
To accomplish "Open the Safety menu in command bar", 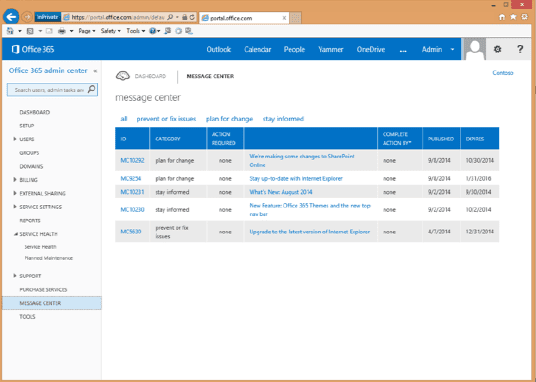I will click(x=111, y=31).
